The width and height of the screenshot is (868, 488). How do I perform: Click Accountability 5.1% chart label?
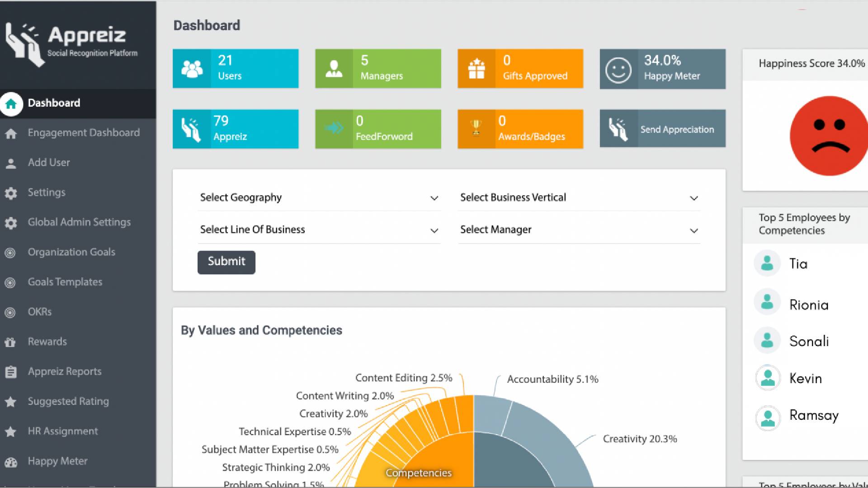pyautogui.click(x=553, y=380)
